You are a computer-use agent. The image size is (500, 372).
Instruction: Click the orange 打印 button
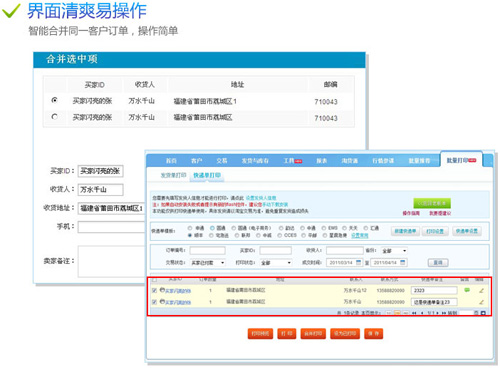[x=287, y=333]
